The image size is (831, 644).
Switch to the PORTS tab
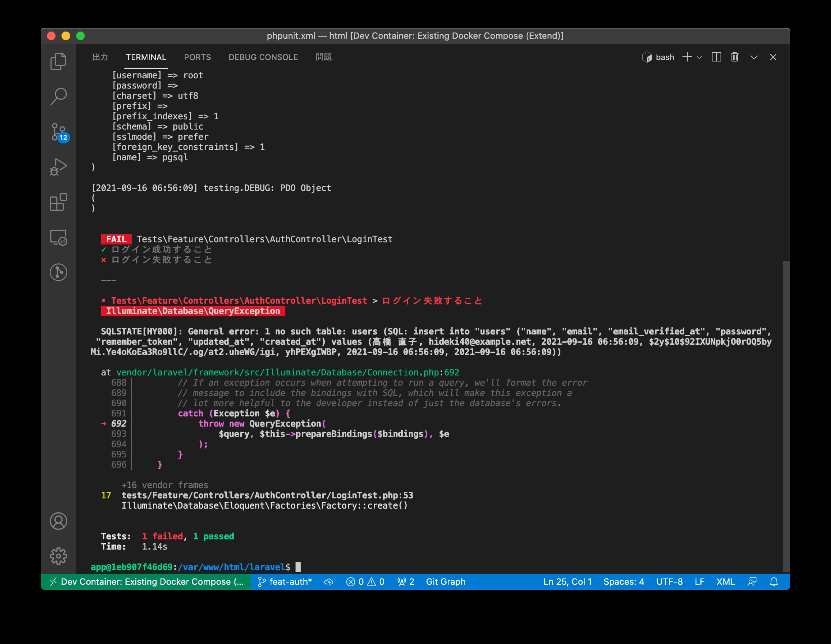pos(198,57)
